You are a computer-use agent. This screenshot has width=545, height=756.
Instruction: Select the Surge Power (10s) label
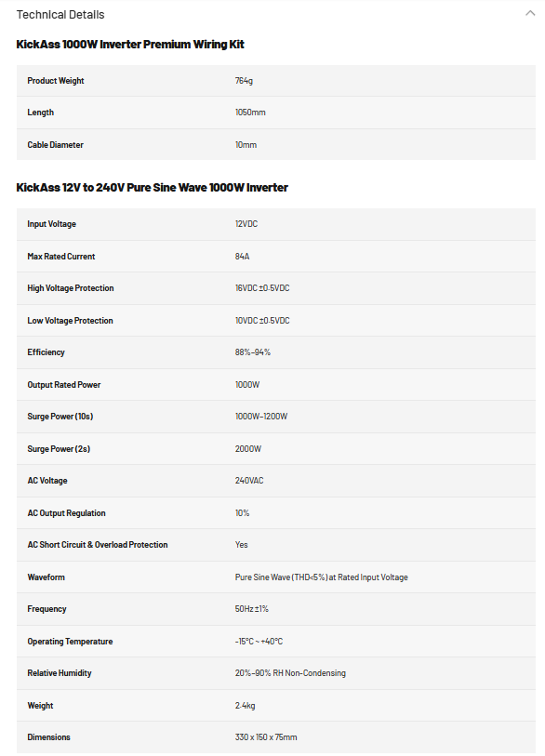60,417
